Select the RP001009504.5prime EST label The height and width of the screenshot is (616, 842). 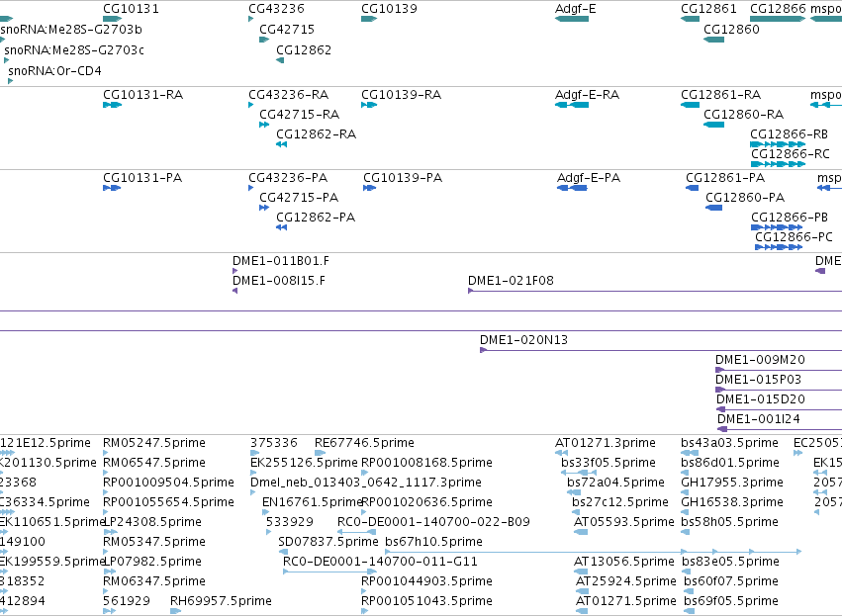click(168, 483)
